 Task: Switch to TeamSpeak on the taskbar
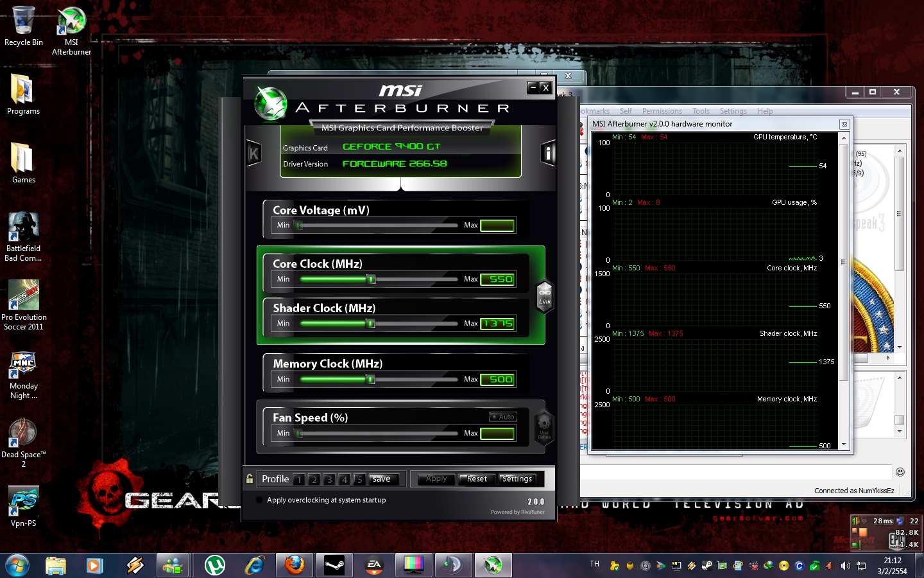pyautogui.click(x=453, y=565)
